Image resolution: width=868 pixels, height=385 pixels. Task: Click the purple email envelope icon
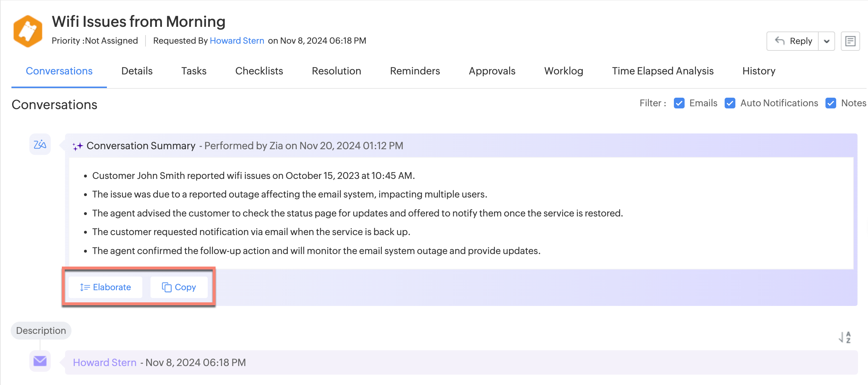[x=40, y=361]
